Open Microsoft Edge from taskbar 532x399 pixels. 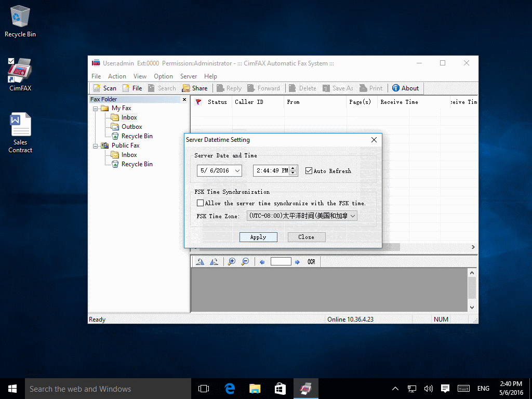[230, 389]
